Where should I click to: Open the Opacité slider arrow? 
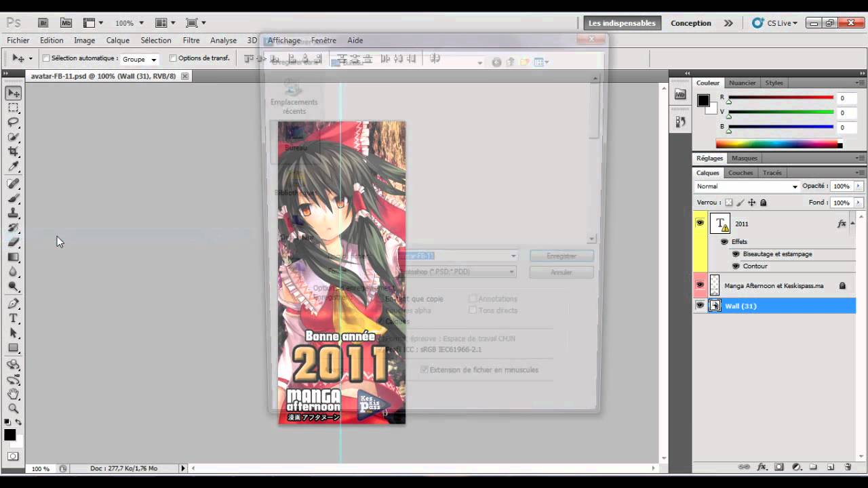click(x=859, y=186)
